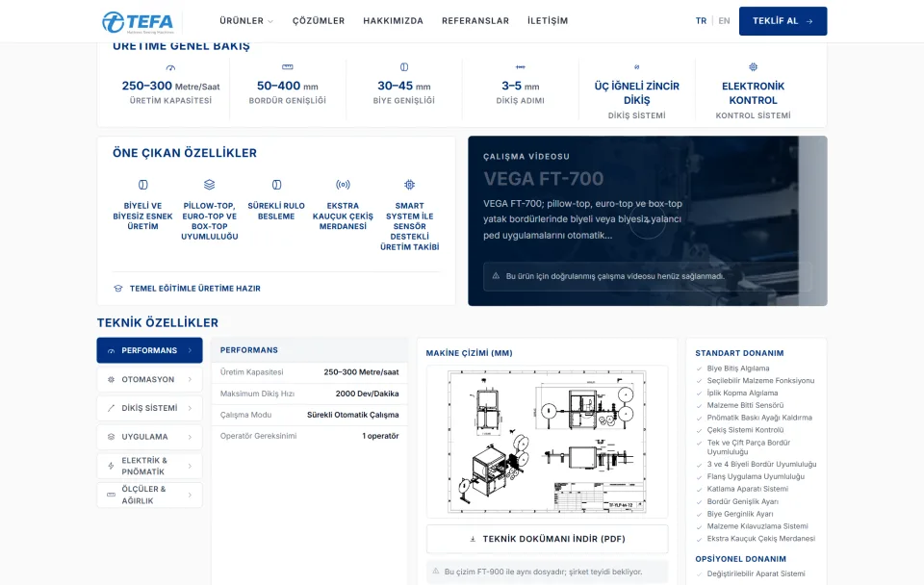Click the icon above BİYELİ VE BİYESİZ ESNEK ÜRETİM
Screen dimensions: 924x585
pos(142,185)
